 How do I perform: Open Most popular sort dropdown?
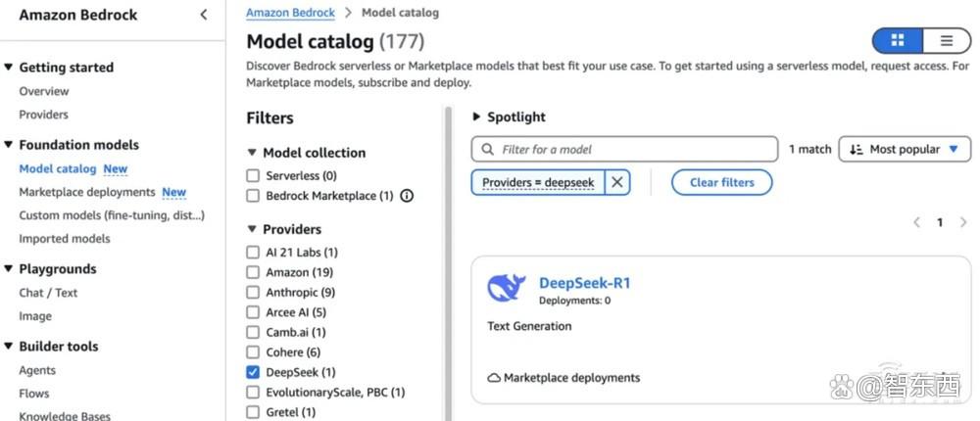905,149
